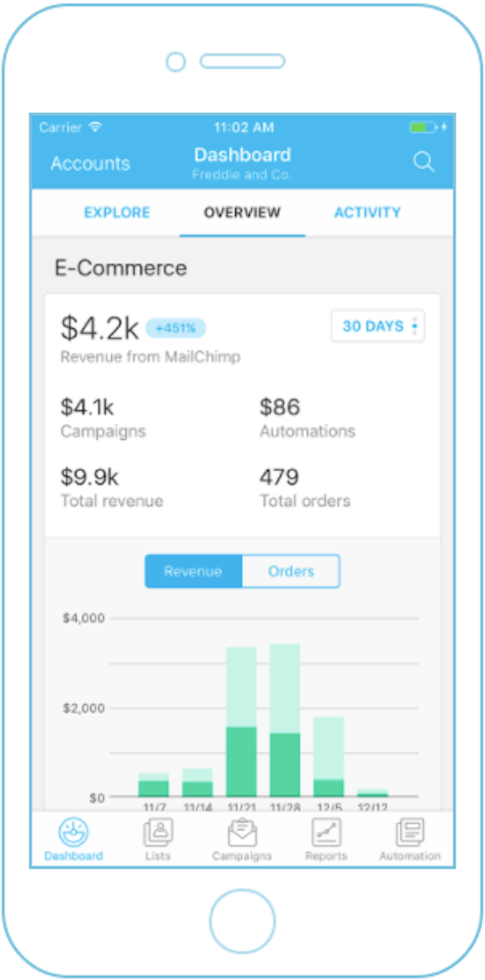Switch to the Activity tab
Image resolution: width=485 pixels, height=980 pixels.
[367, 212]
